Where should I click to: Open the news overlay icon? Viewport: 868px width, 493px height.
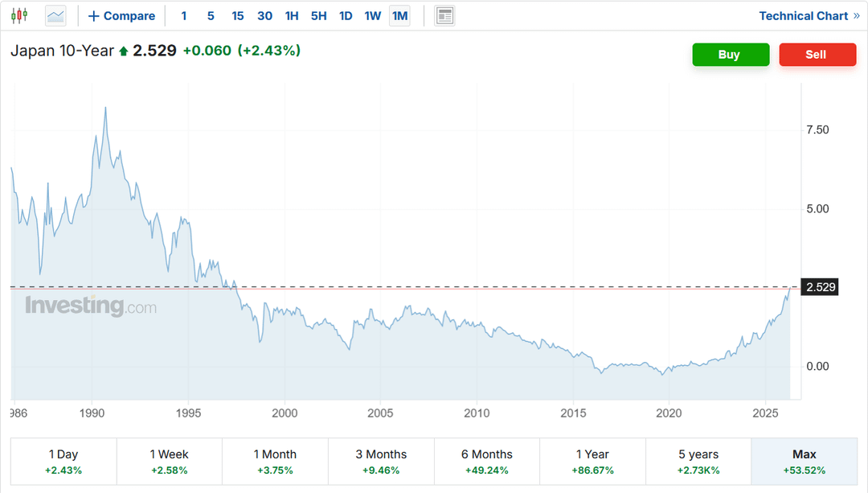[444, 15]
